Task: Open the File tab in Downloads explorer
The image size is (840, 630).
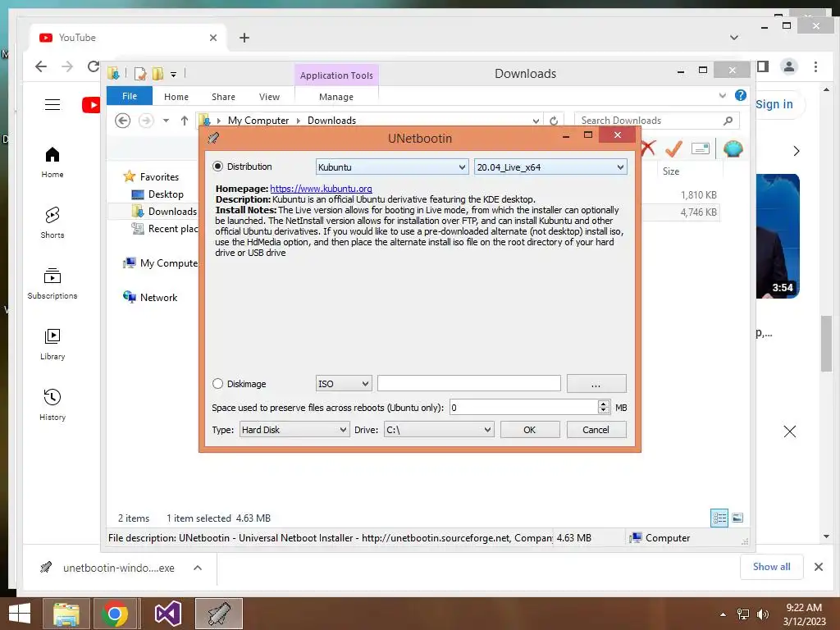Action: click(x=129, y=96)
